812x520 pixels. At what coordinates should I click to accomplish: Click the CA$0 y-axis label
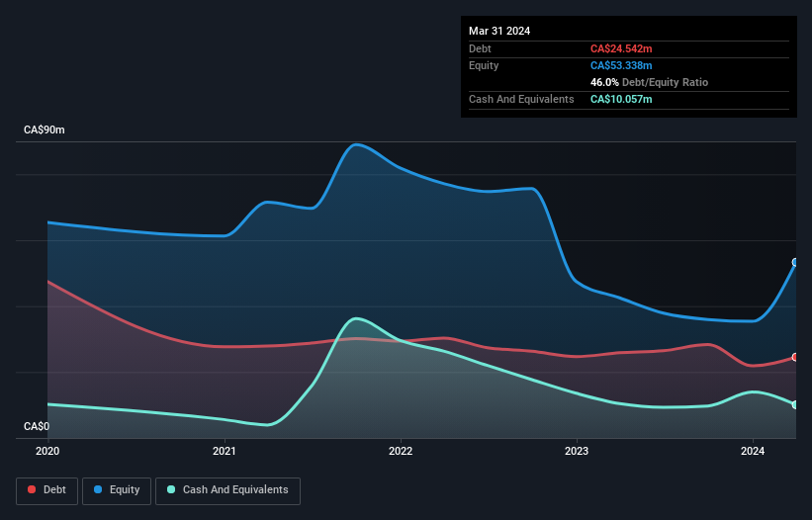click(37, 426)
